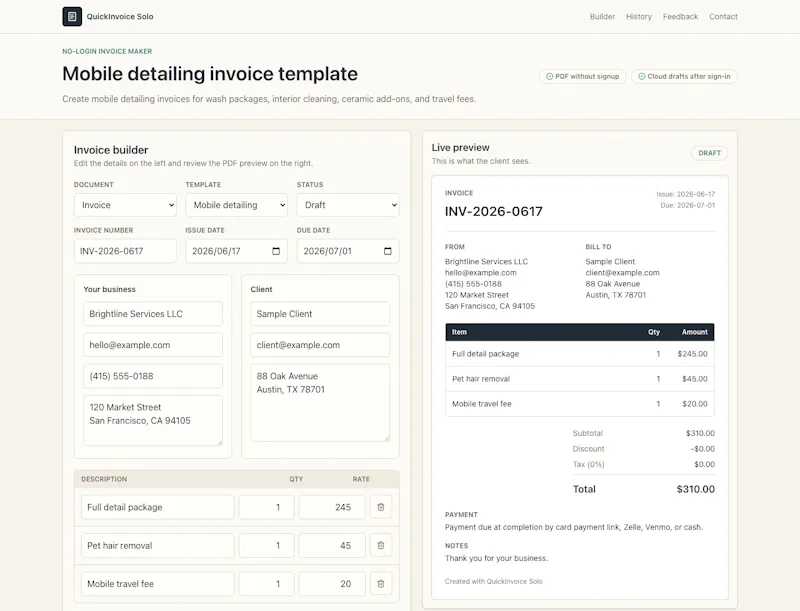Click the Tax (0%) label in preview
800x611 pixels.
[x=588, y=464]
